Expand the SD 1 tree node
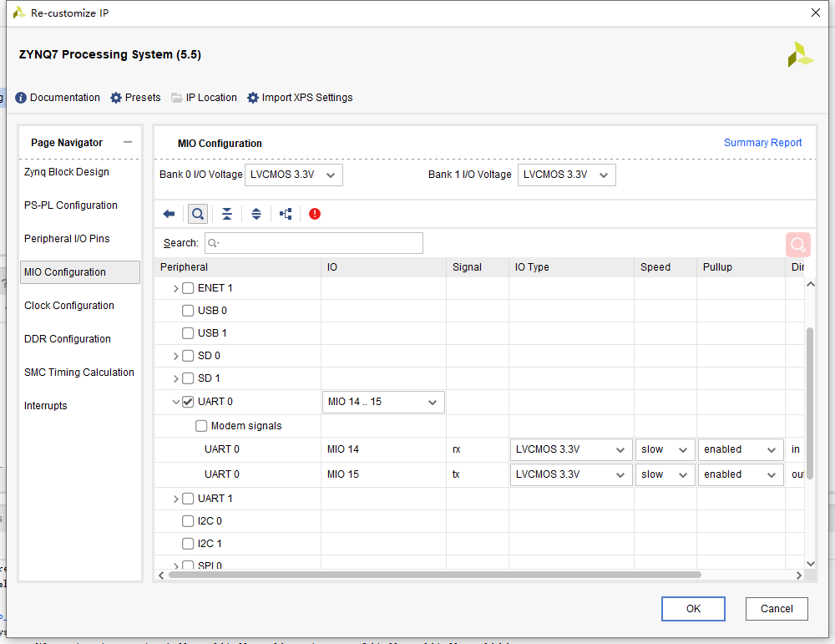Image resolution: width=835 pixels, height=644 pixels. [x=175, y=378]
